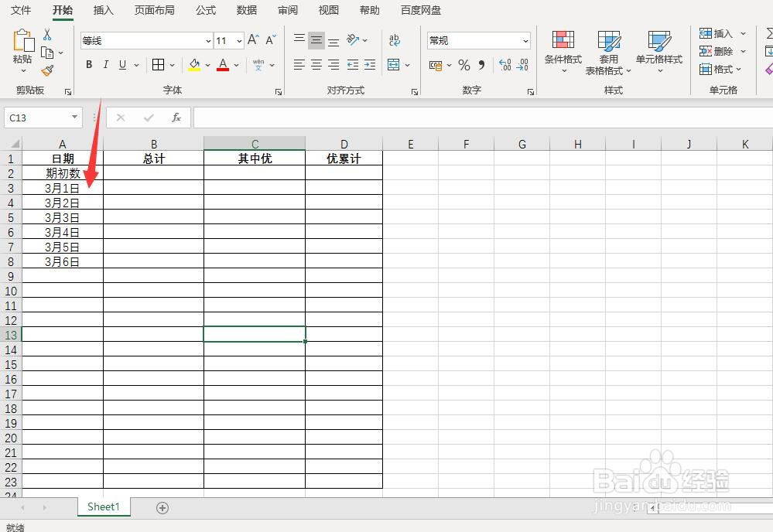Click Increase Indent icon
The height and width of the screenshot is (532, 773).
370,64
